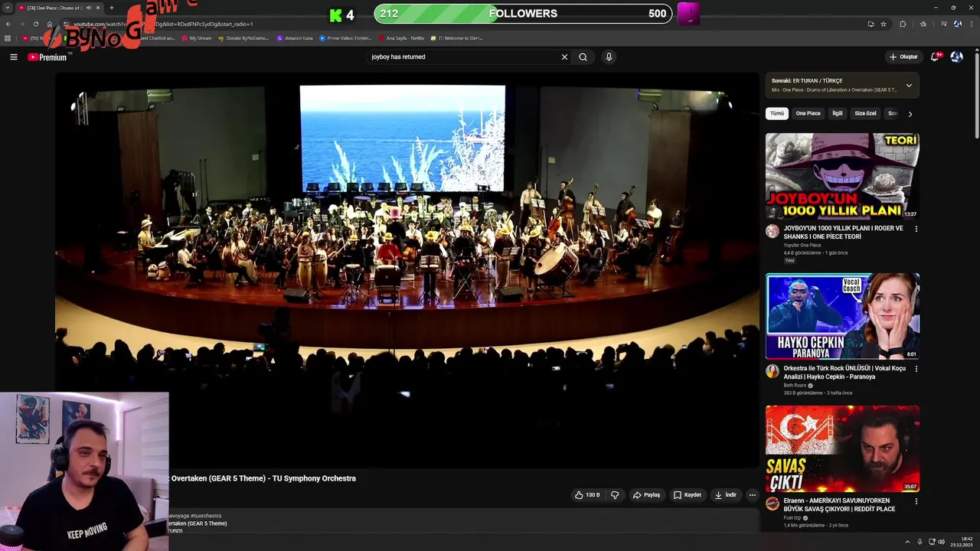Open the YouTube hamburger guide menu
This screenshot has height=551, width=980.
(x=13, y=57)
